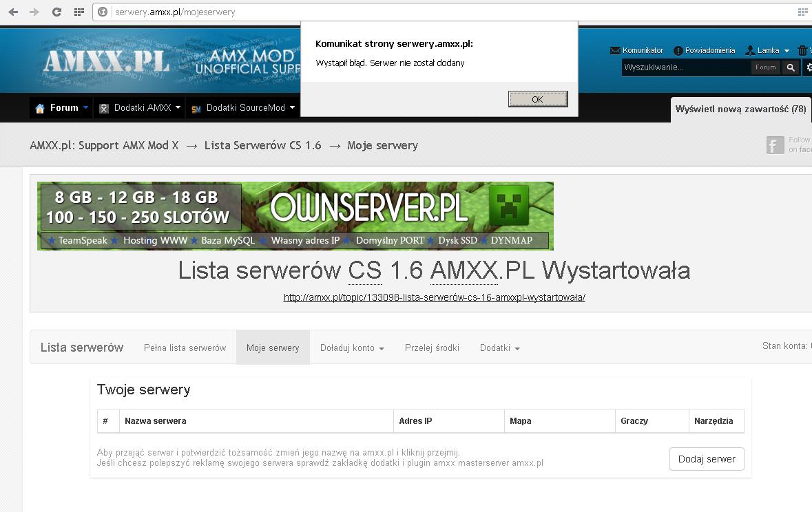The image size is (812, 512).
Task: Click the Komunikator envelope icon
Action: point(615,51)
